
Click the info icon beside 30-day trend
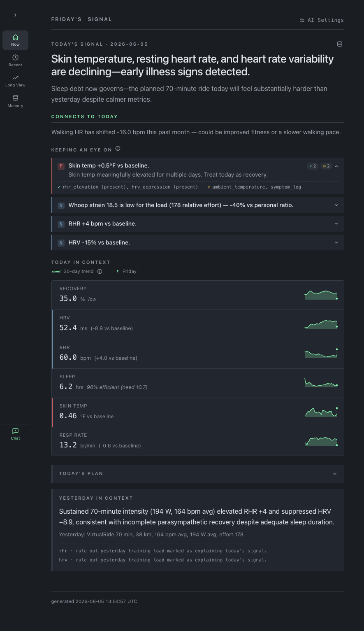[x=100, y=272]
